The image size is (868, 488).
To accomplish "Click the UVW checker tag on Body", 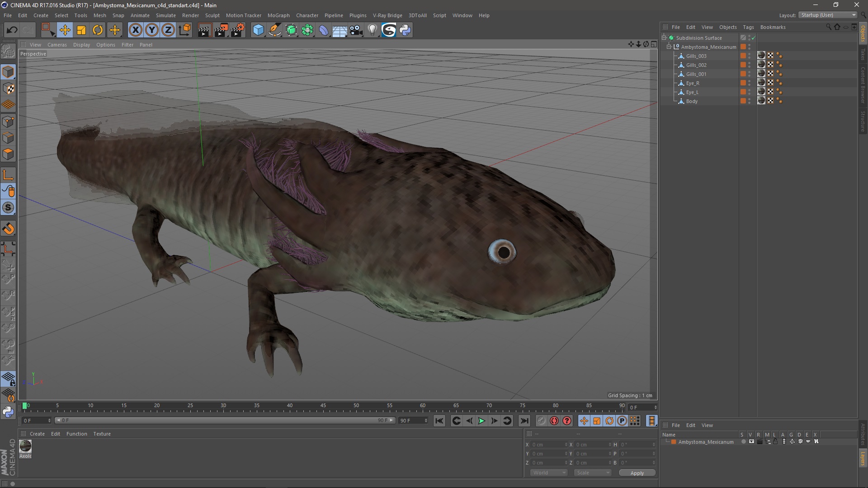I will point(770,101).
